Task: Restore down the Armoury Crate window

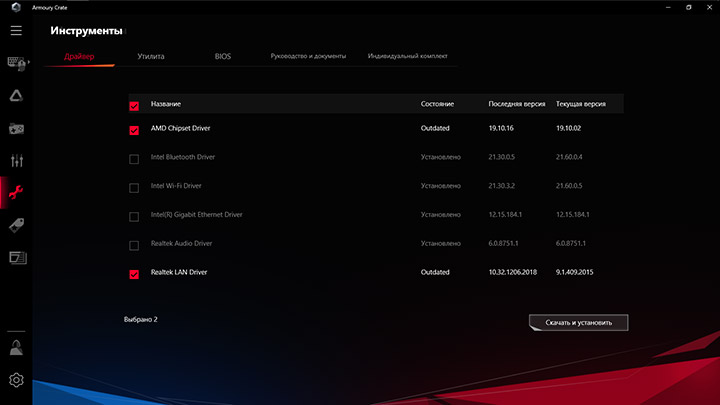Action: point(689,7)
